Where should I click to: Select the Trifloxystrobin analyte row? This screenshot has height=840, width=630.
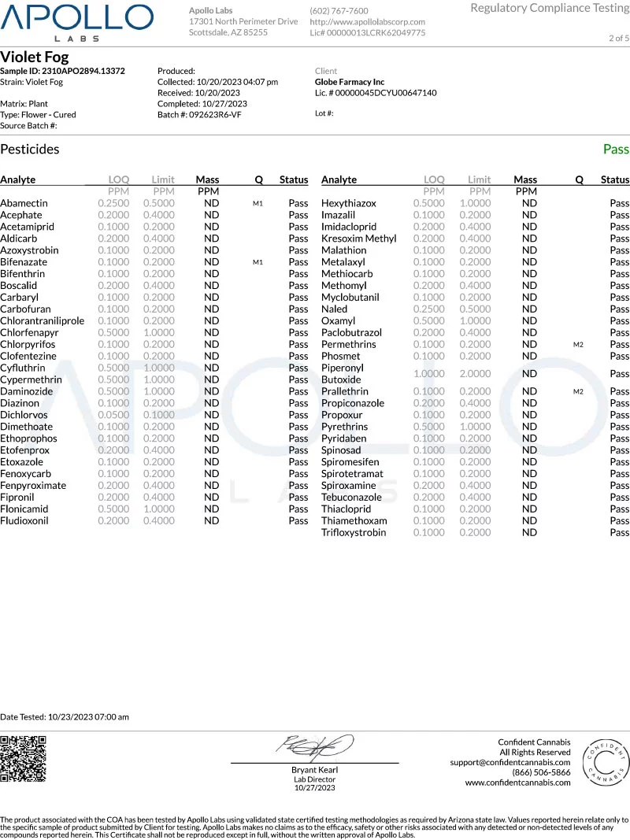(475, 532)
